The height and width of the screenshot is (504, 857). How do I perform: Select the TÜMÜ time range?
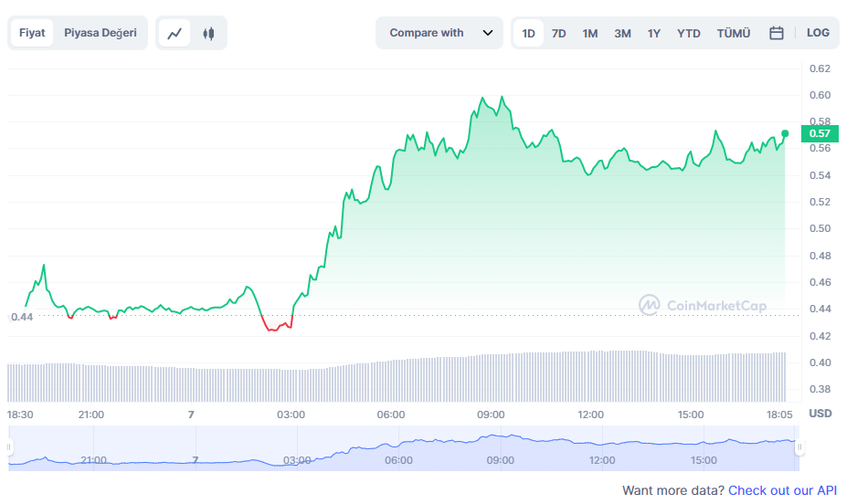(734, 33)
